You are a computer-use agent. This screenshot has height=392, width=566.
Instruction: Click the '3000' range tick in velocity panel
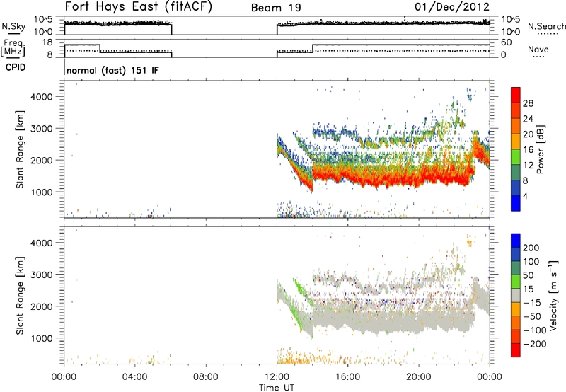41,275
